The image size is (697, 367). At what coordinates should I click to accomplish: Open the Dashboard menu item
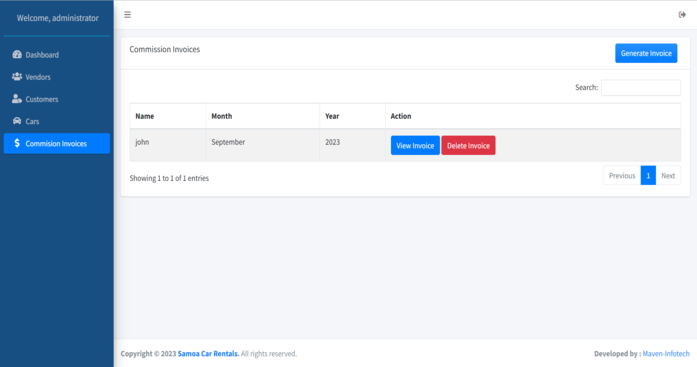57,55
